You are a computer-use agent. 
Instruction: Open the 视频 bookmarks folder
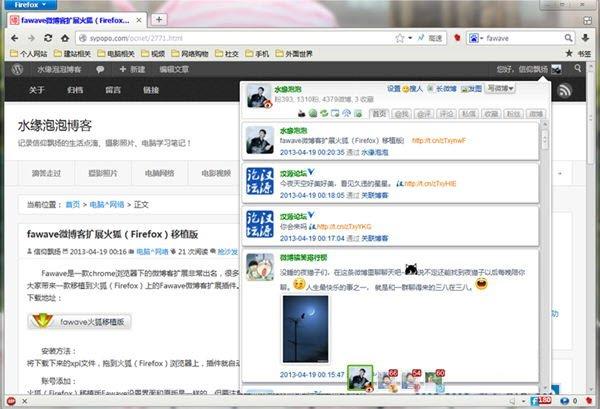153,54
